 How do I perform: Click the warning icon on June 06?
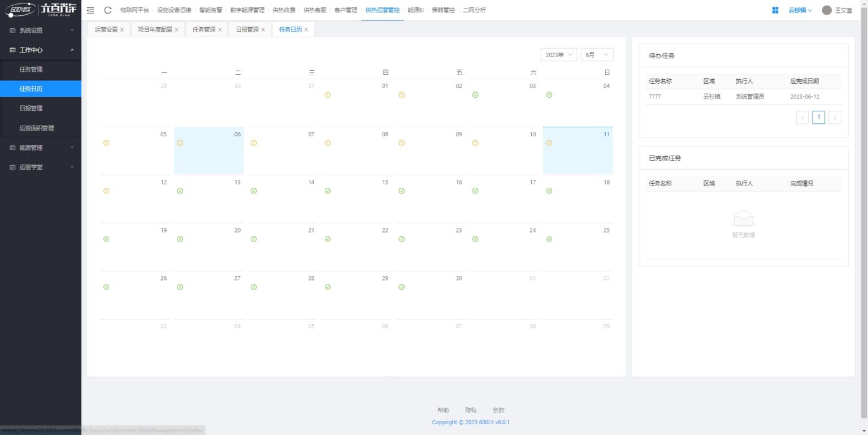pyautogui.click(x=180, y=143)
